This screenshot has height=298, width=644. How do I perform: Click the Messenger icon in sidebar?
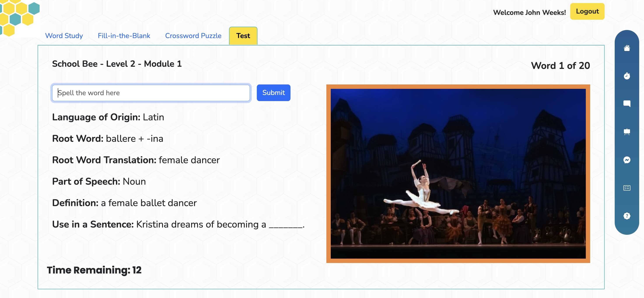pos(626,160)
